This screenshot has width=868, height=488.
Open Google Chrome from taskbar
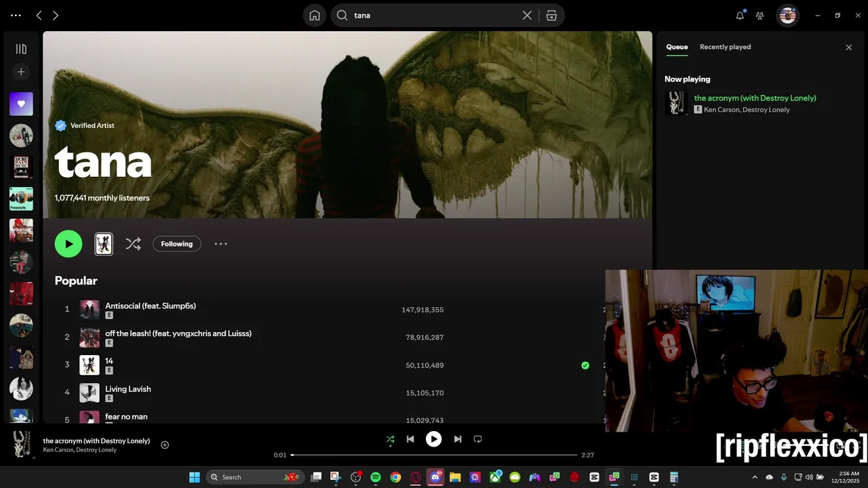pos(395,477)
